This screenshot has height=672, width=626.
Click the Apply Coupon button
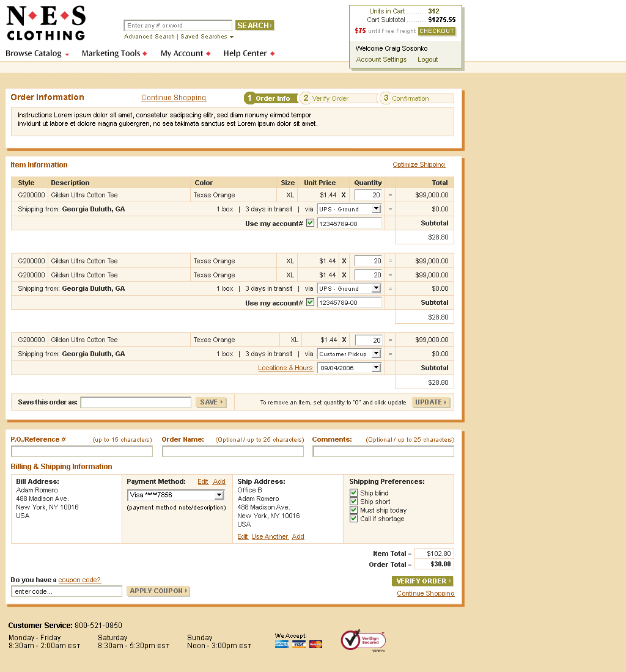pyautogui.click(x=158, y=591)
